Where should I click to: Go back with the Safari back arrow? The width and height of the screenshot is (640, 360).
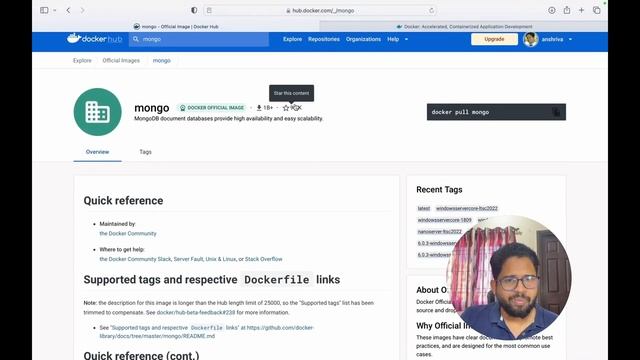point(68,11)
